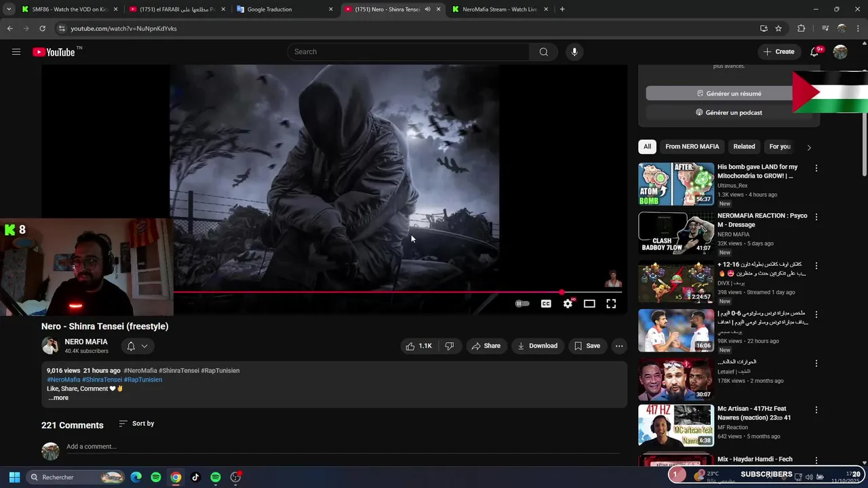The height and width of the screenshot is (488, 868).
Task: Open the YouTube hamburger guide menu
Action: pyautogui.click(x=16, y=52)
